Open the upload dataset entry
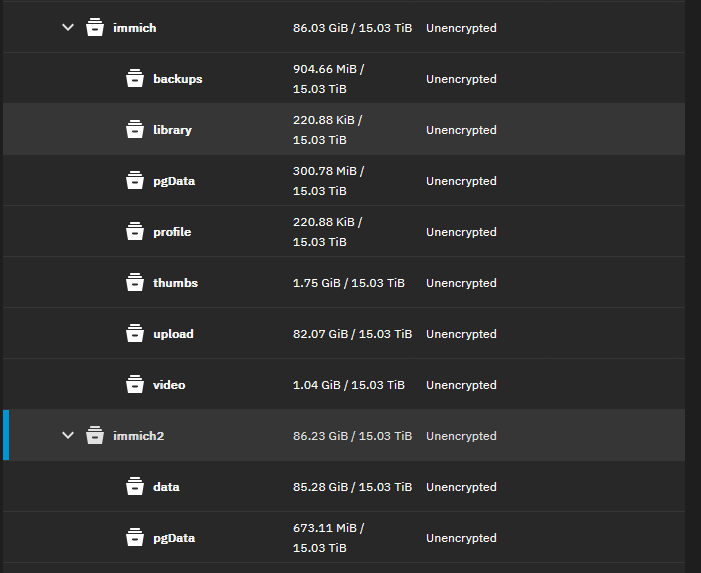 [173, 334]
